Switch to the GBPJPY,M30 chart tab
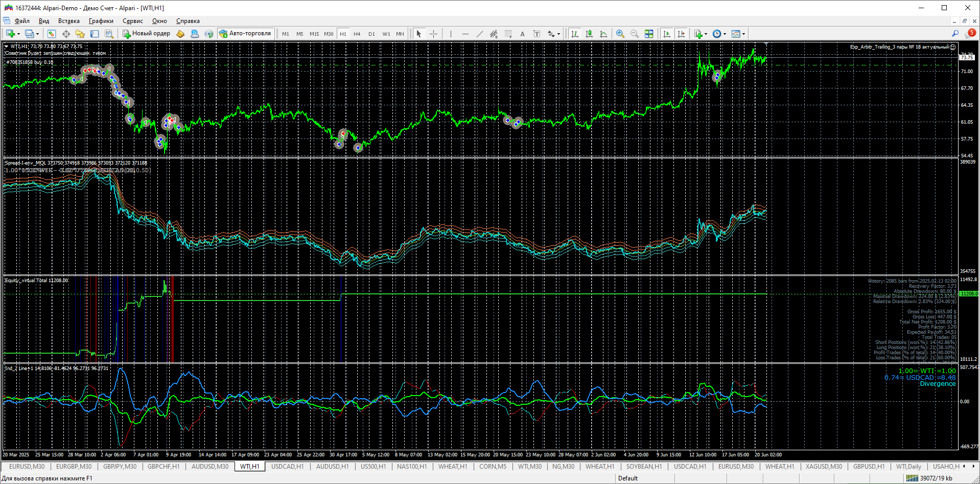 [120, 466]
